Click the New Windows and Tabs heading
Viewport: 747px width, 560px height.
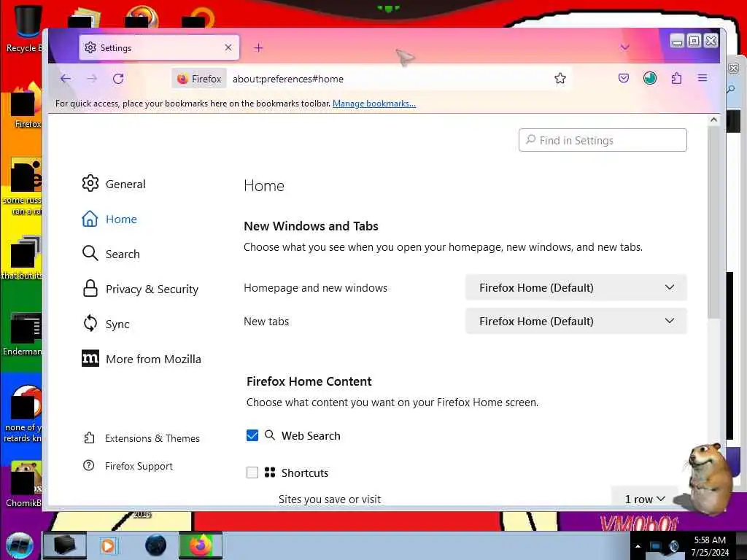[311, 226]
